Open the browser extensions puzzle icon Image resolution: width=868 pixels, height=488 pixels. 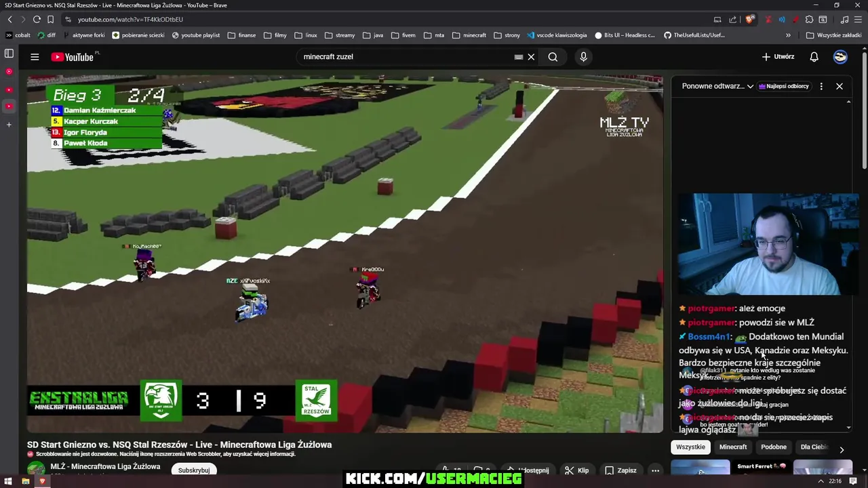pos(809,20)
